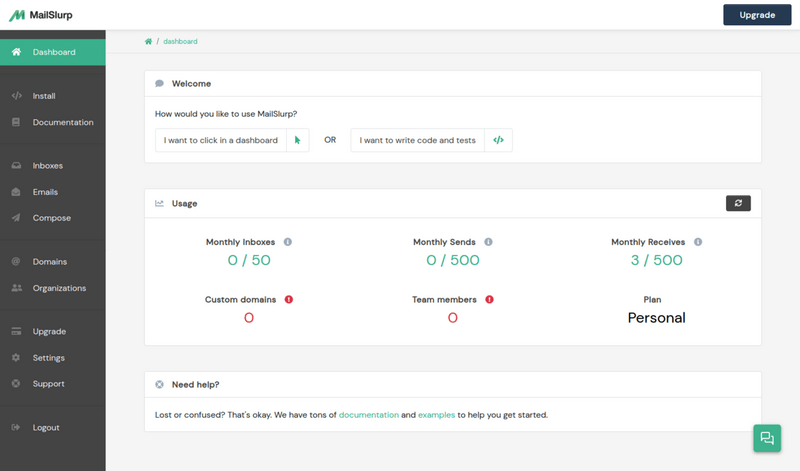The height and width of the screenshot is (471, 800).
Task: Click the home icon in breadcrumb
Action: 148,41
